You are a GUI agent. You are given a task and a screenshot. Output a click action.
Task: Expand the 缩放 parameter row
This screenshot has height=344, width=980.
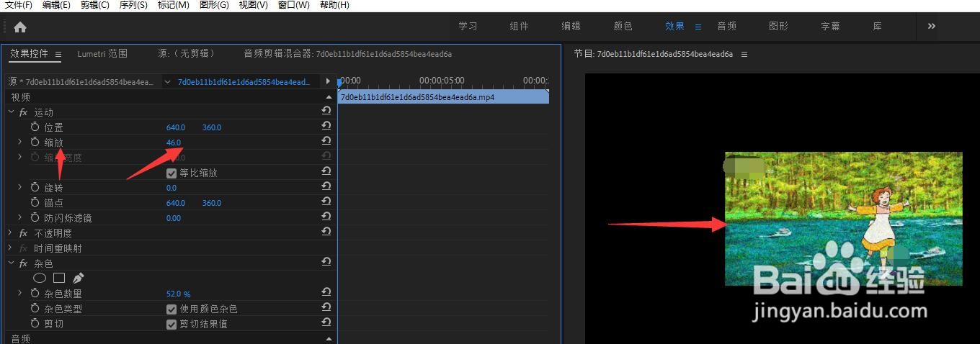(20, 142)
